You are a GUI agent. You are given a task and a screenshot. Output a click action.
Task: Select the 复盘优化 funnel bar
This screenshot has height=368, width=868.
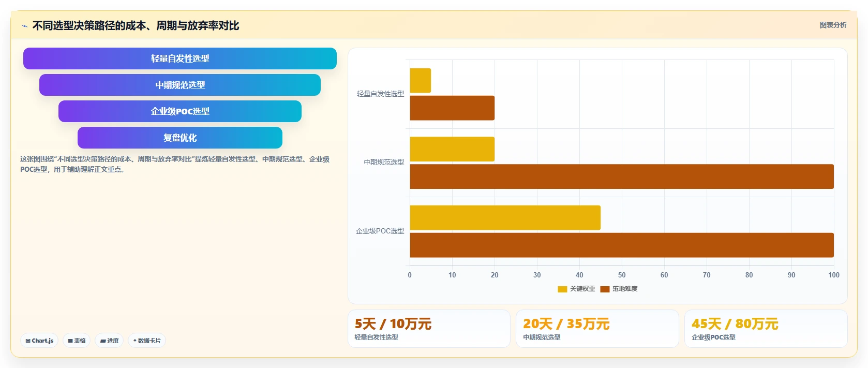[x=180, y=138]
